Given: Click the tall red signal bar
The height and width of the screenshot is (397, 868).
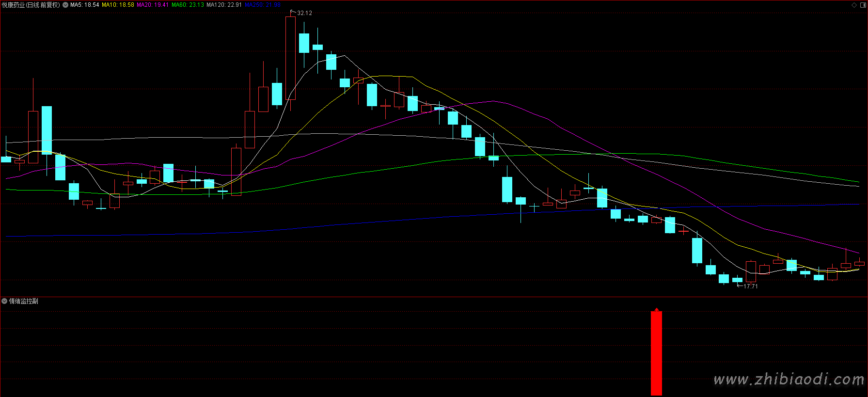Looking at the screenshot, I should point(656,353).
